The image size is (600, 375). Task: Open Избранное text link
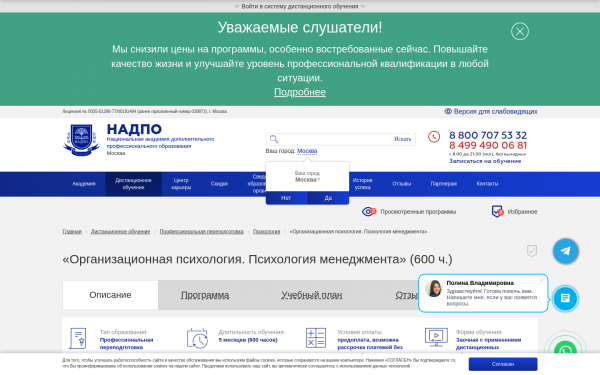(x=522, y=212)
